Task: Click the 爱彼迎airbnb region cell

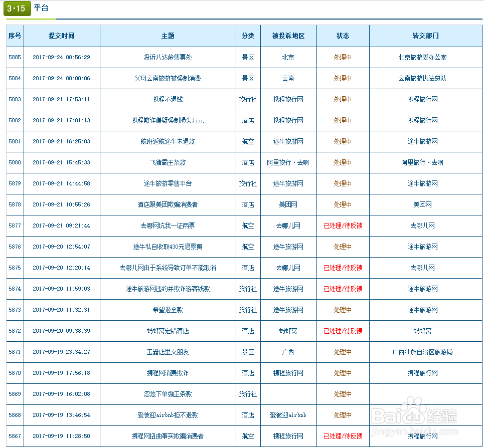Action: (x=289, y=415)
